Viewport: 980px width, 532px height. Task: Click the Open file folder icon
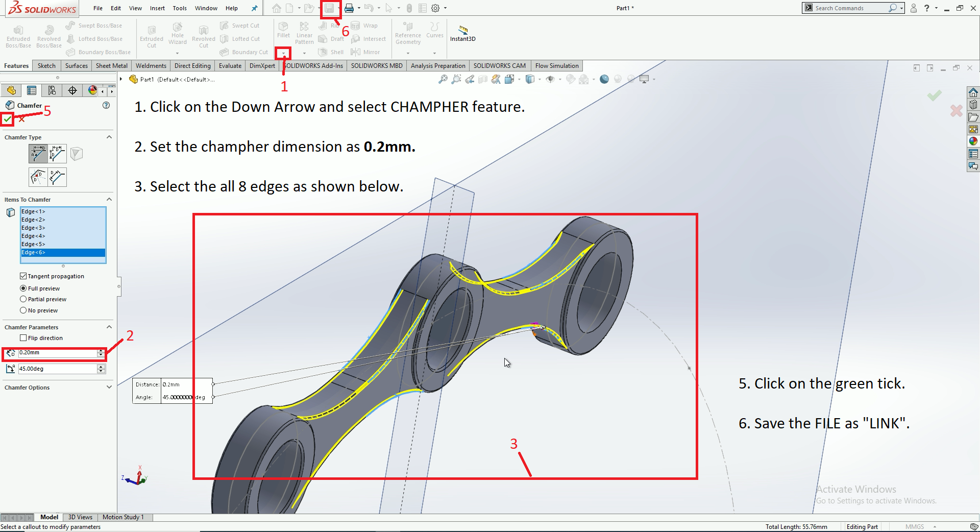(x=308, y=8)
